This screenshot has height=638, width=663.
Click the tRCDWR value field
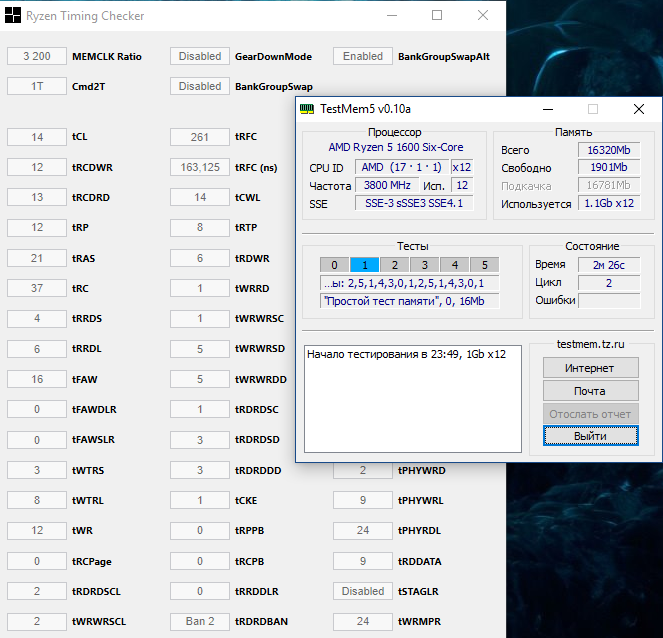tap(37, 167)
